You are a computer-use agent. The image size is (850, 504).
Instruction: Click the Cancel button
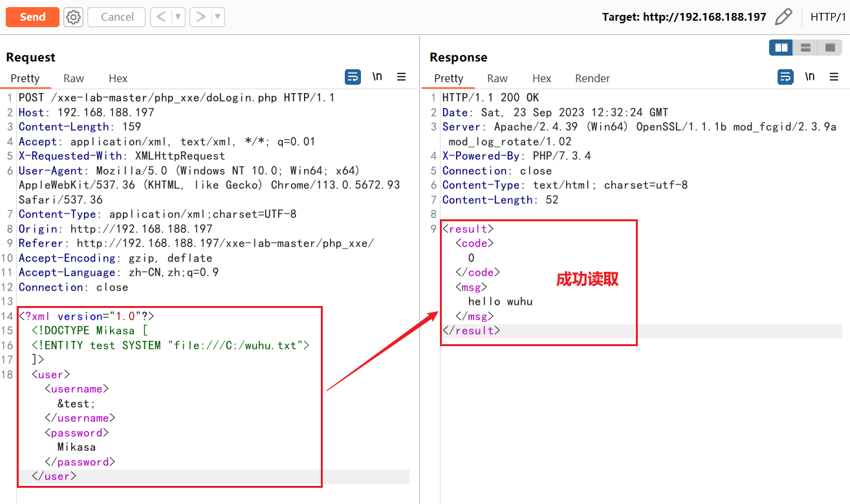pyautogui.click(x=117, y=17)
